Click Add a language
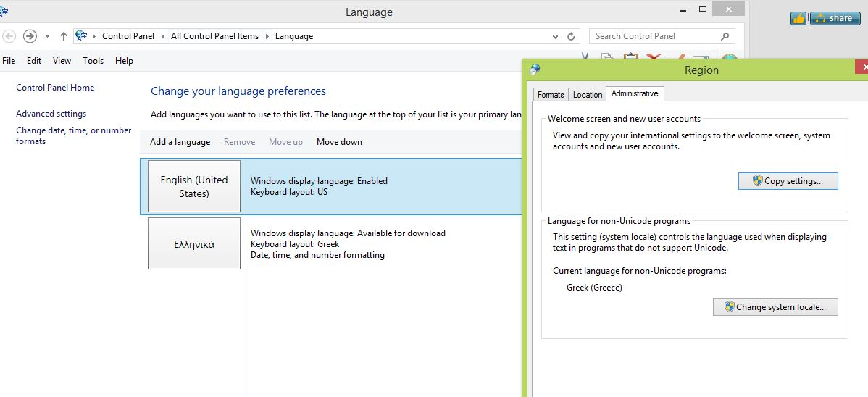Viewport: 868px width, 397px height. coord(180,142)
